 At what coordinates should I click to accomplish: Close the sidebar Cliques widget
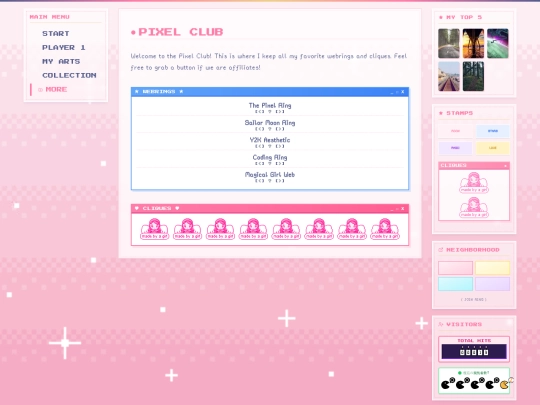click(x=505, y=166)
